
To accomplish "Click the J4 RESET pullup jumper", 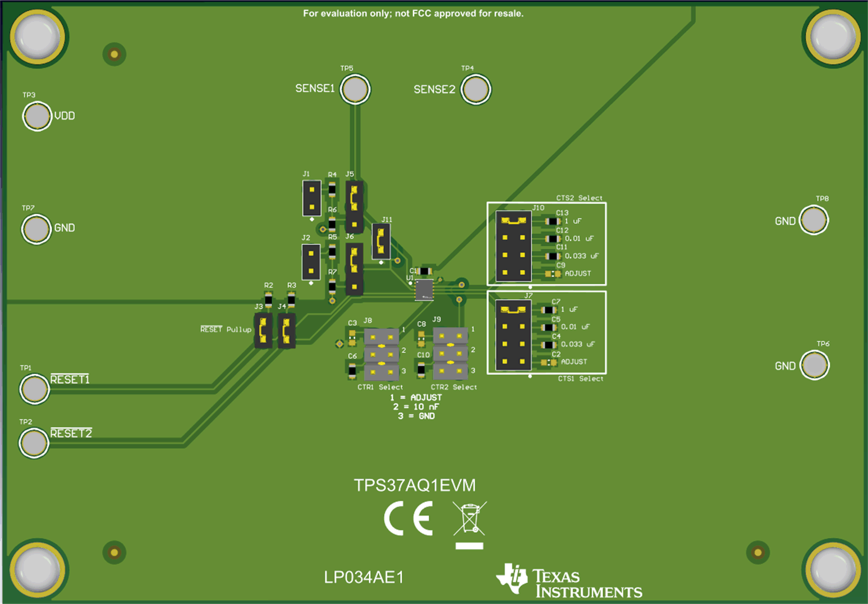I will click(287, 330).
